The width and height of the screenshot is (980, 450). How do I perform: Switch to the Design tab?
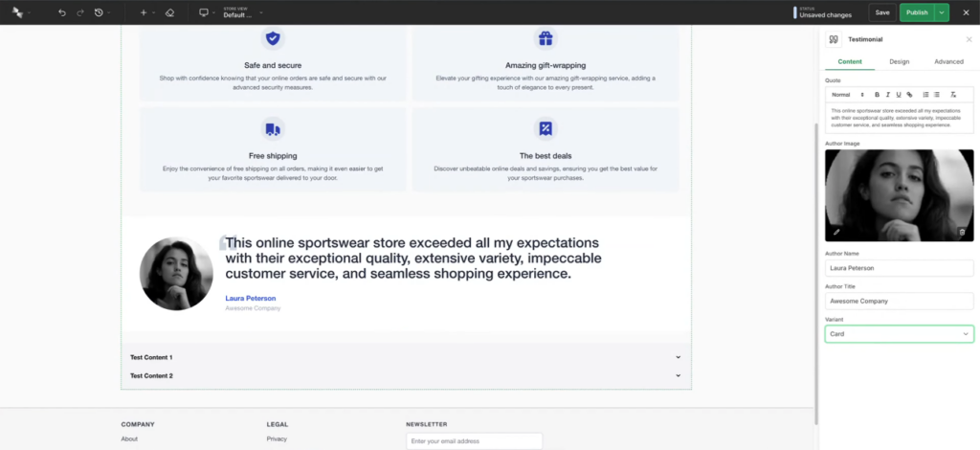tap(900, 62)
